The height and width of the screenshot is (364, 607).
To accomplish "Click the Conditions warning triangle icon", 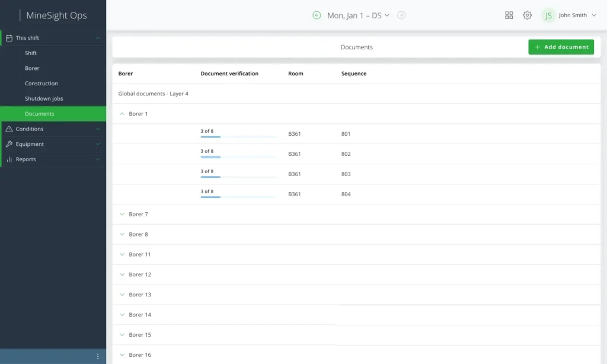I will 9,129.
